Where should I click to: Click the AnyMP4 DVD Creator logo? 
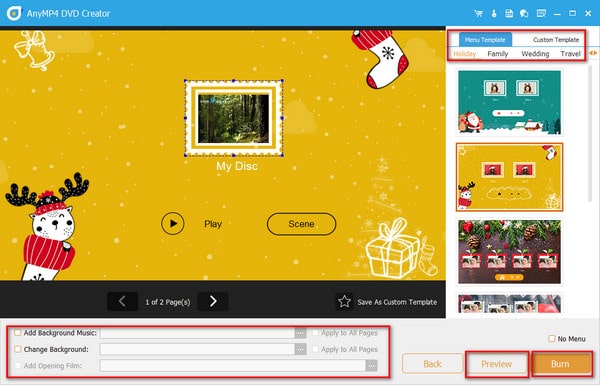click(x=14, y=13)
